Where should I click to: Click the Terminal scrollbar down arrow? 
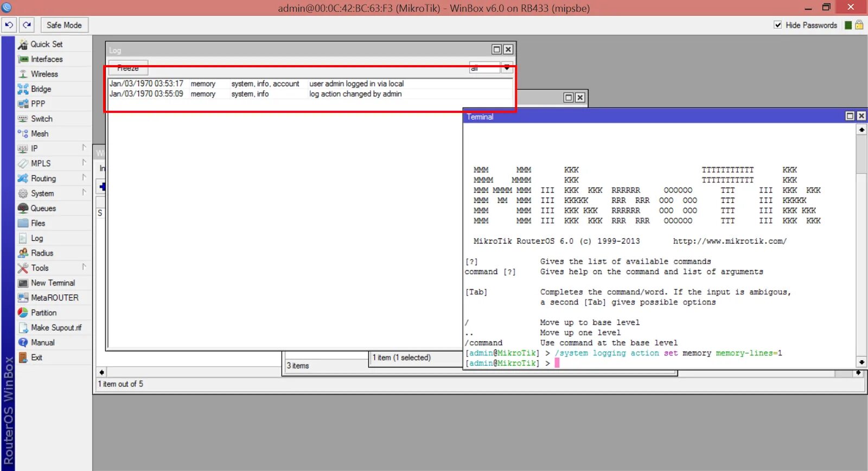pyautogui.click(x=861, y=362)
